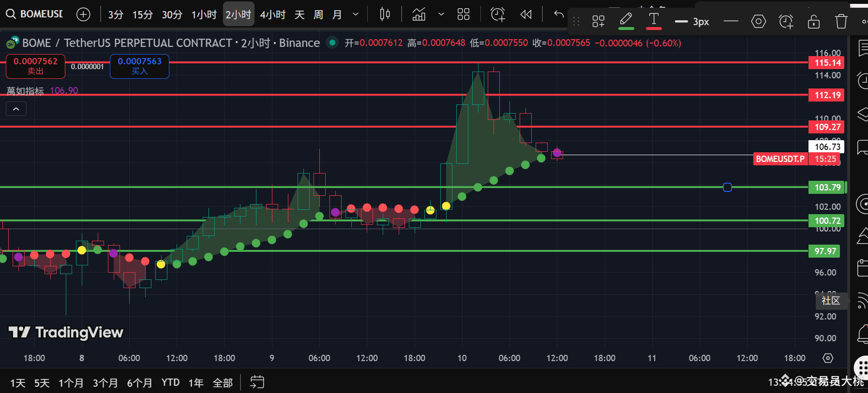Open the candlestick chart type selector
This screenshot has height=393, width=868.
pyautogui.click(x=385, y=15)
